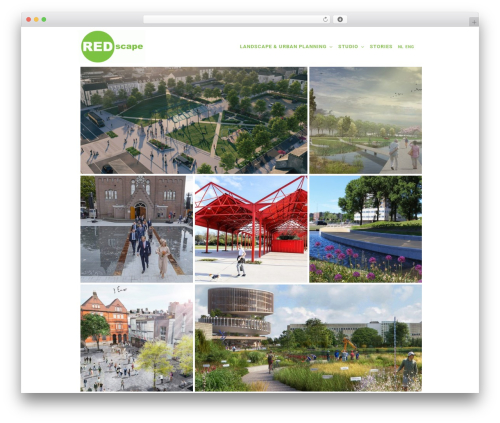The image size is (500, 423).
Task: Expand chevron next to Landscape & Urban Planning
Action: coord(331,47)
